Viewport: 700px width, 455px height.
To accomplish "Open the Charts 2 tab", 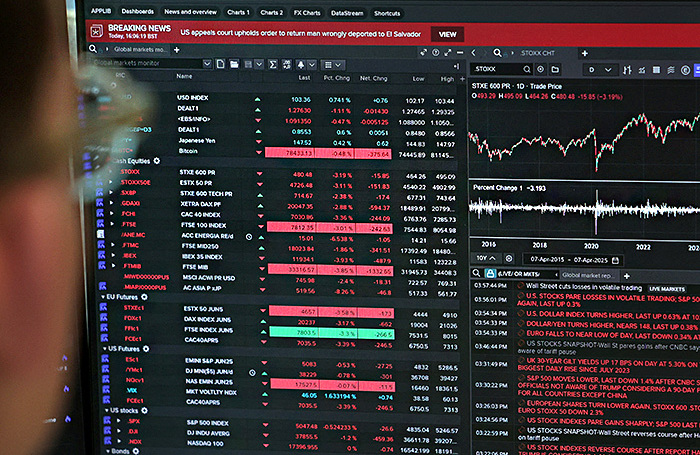I will [271, 13].
